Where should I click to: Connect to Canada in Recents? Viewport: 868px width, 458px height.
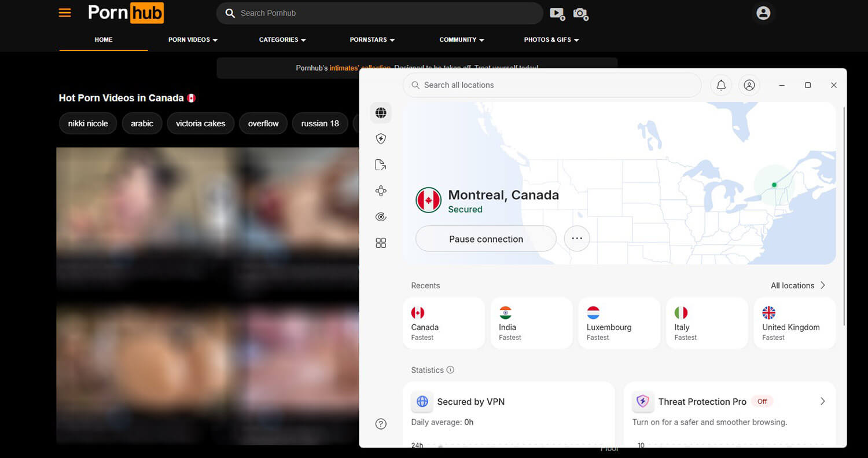[444, 323]
